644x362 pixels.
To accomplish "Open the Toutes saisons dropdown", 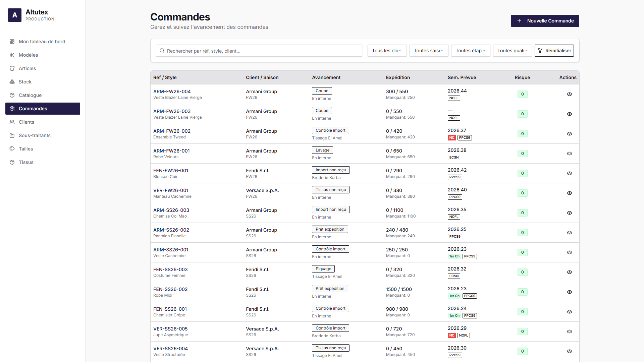I will click(429, 51).
